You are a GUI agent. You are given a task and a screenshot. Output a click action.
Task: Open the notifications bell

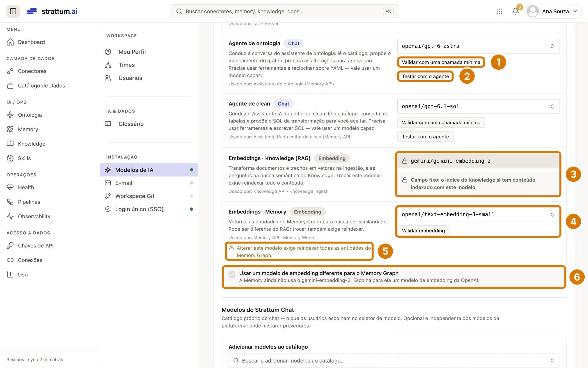tap(515, 11)
